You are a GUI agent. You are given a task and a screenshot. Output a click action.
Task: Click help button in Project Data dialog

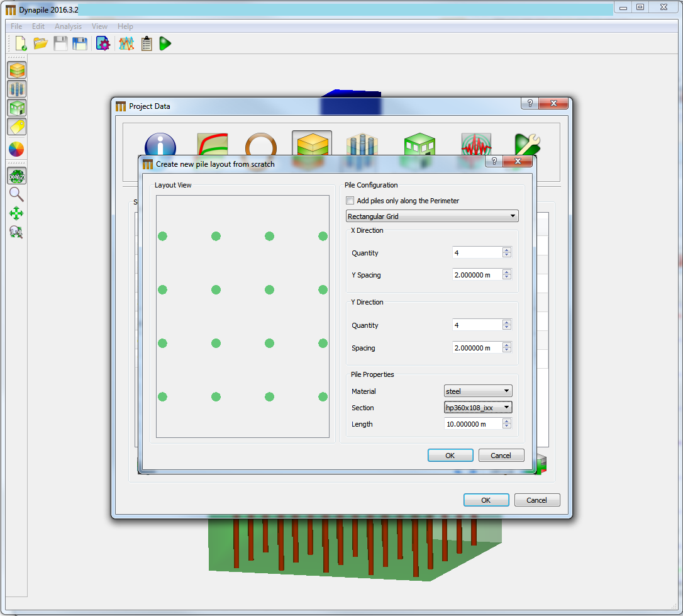(x=530, y=103)
